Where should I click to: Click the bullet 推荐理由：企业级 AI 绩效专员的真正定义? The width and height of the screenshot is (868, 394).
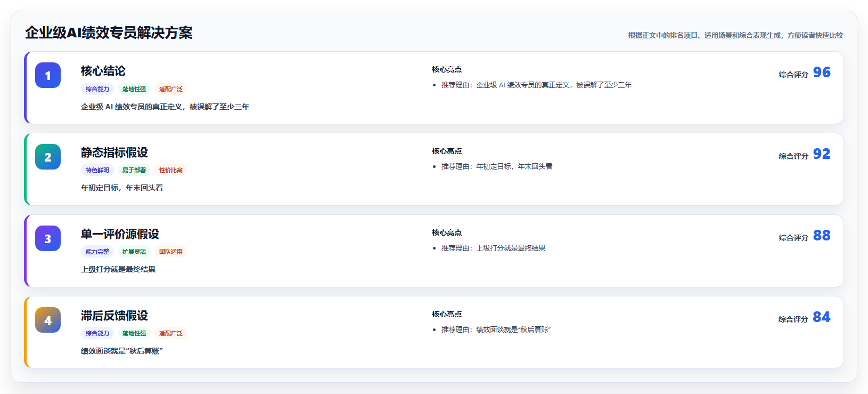pos(536,85)
